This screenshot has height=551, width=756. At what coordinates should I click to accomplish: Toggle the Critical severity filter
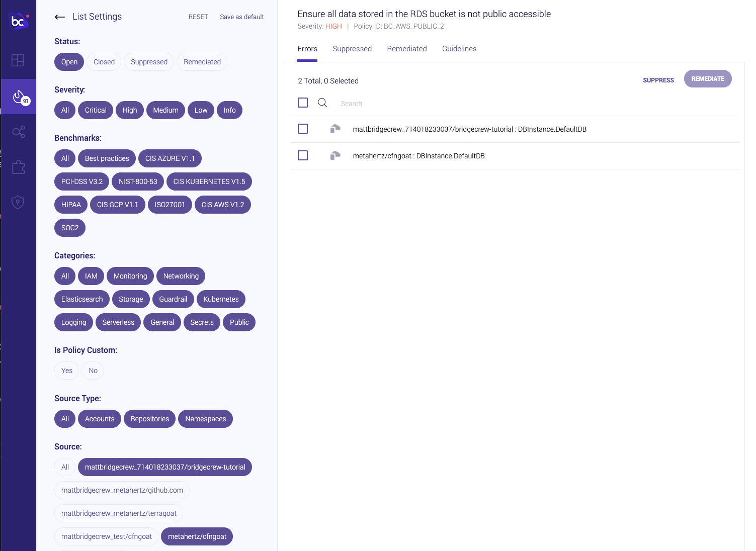[96, 110]
